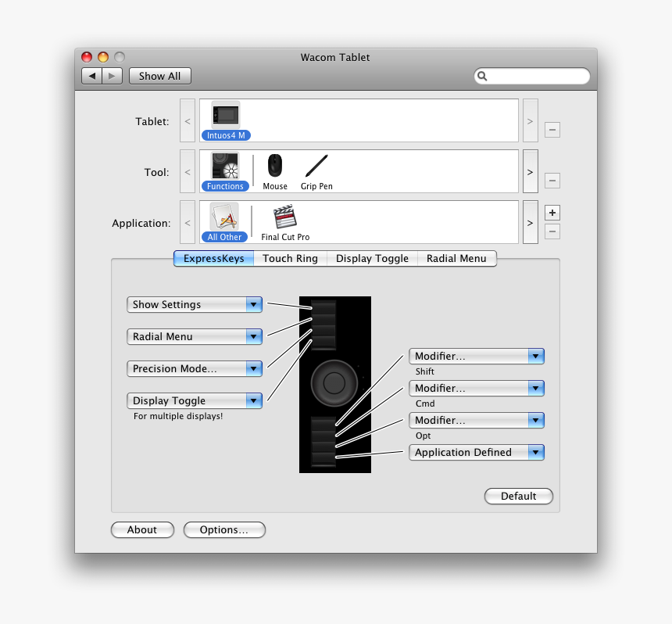
Task: Open the Modifier dropdown labeled Opt
Action: 477,420
